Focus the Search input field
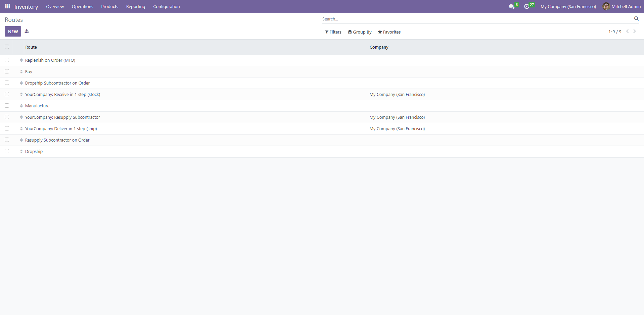This screenshot has width=644, height=315. [x=477, y=19]
